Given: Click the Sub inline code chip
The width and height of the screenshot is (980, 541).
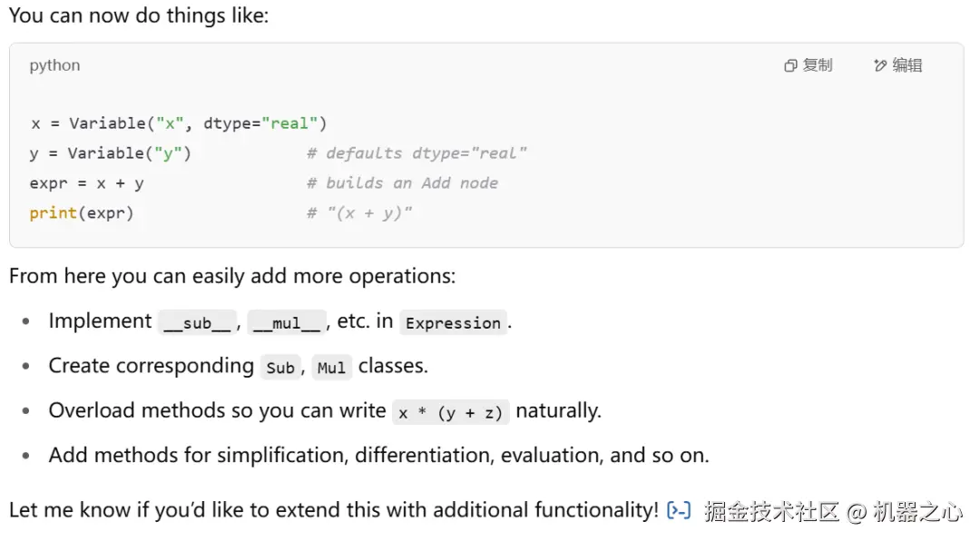Looking at the screenshot, I should point(280,367).
